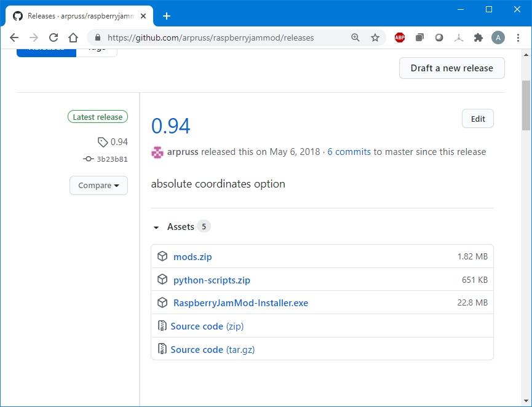The width and height of the screenshot is (532, 407).
Task: Open the Chrome three-dot menu
Action: 518,38
